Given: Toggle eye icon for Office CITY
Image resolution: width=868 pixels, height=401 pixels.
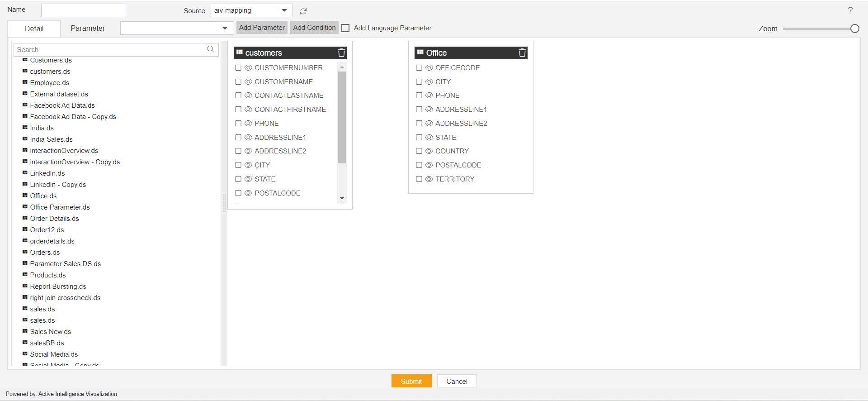Looking at the screenshot, I should pos(429,82).
